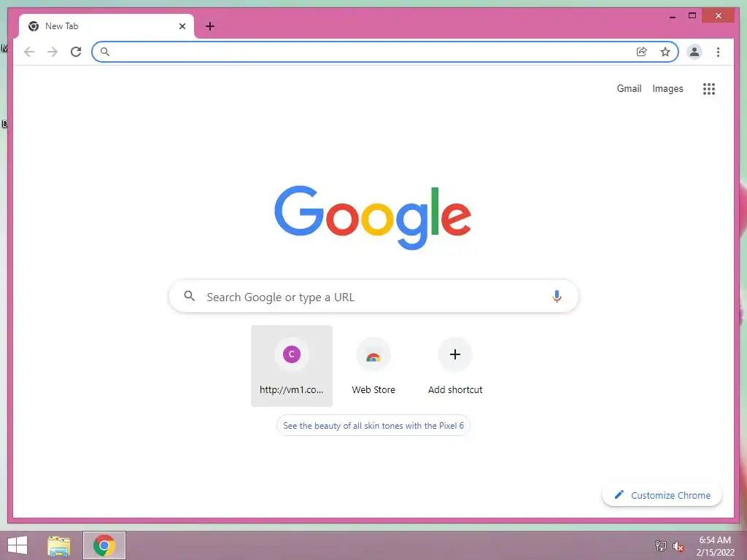Open the Gmail link
This screenshot has height=560, width=747.
[x=629, y=88]
